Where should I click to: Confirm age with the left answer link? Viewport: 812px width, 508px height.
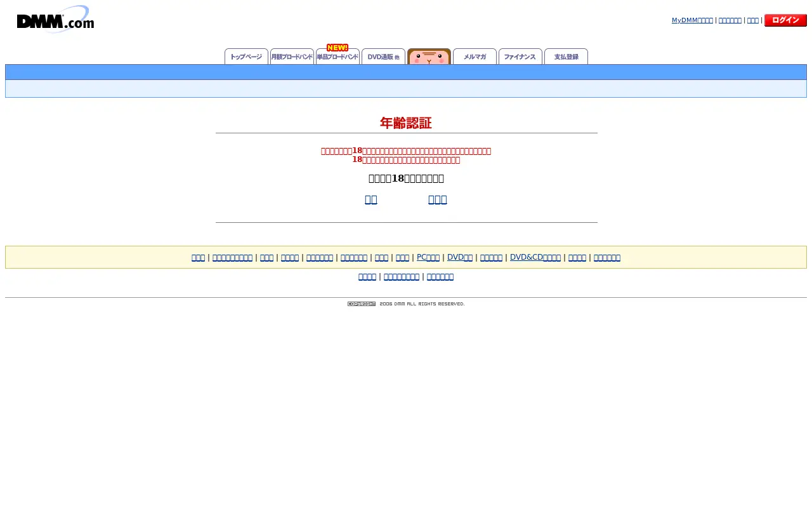pos(371,199)
